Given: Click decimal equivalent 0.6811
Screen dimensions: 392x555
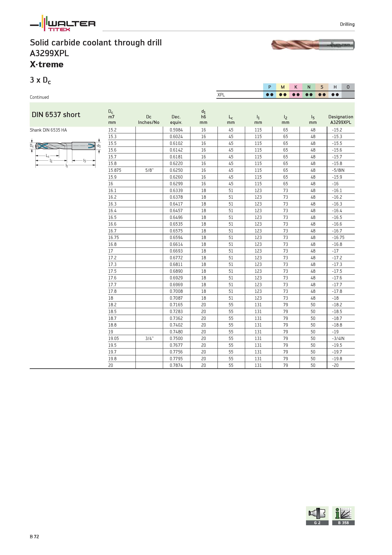Looking at the screenshot, I should click(176, 264).
